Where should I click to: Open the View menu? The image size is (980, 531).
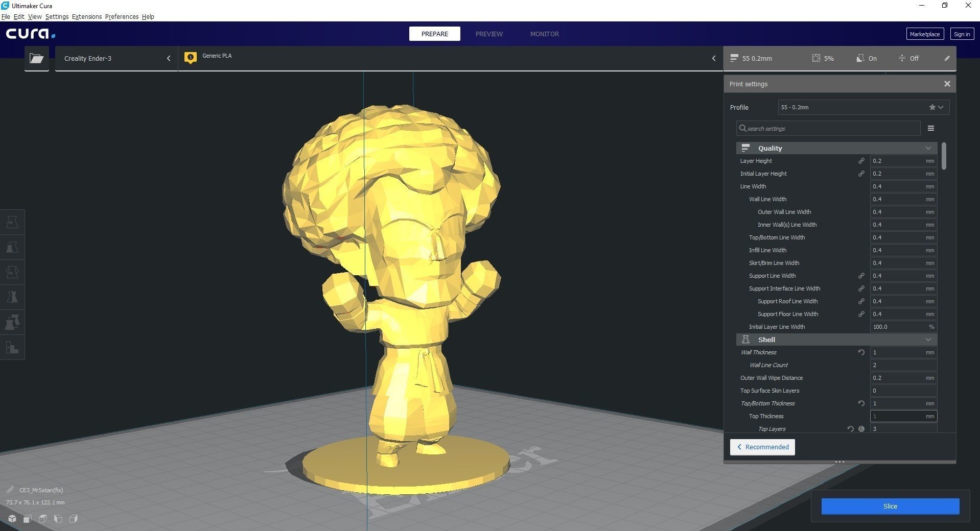35,16
